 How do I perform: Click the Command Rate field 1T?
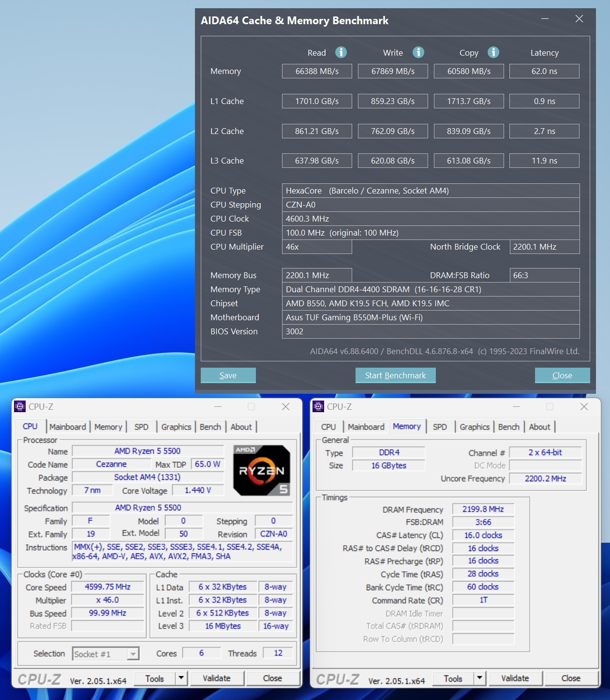[x=483, y=600]
